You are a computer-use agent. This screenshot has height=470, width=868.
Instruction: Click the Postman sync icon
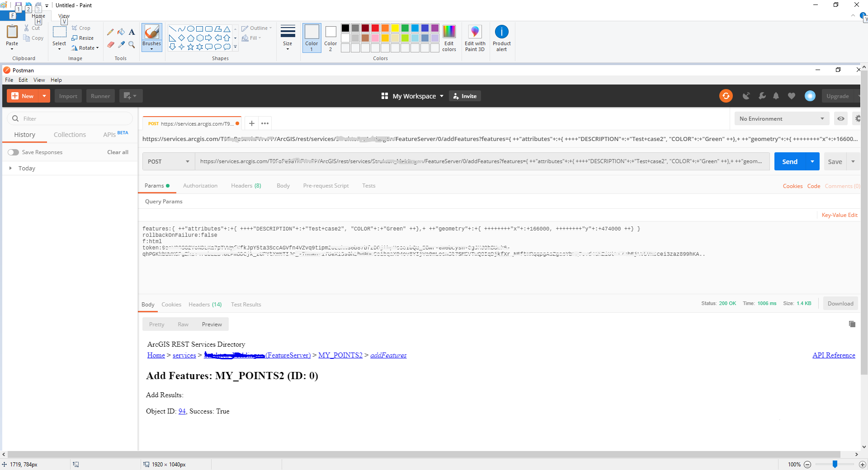coord(726,96)
